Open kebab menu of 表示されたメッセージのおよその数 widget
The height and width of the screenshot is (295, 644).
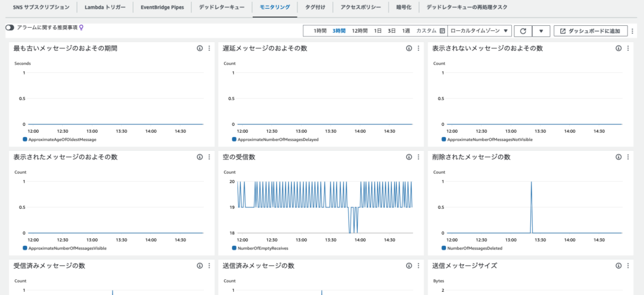pyautogui.click(x=209, y=157)
